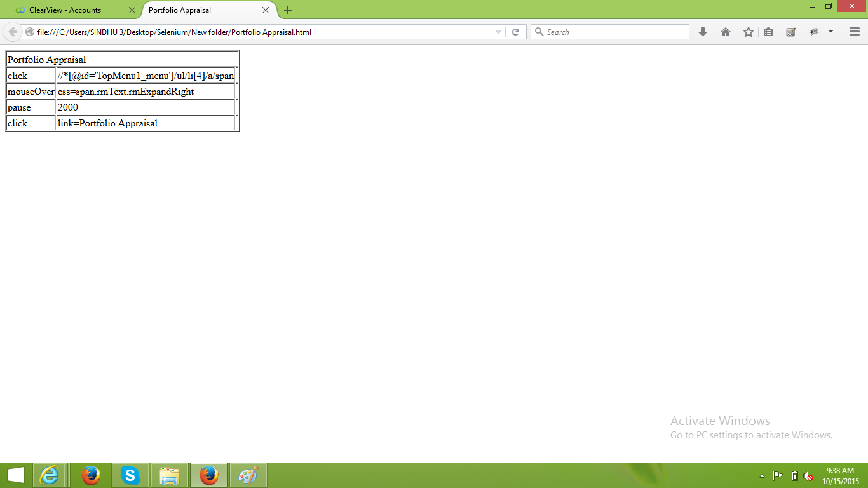The width and height of the screenshot is (868, 488).
Task: Open the Selenium IDE toolbar icon
Action: point(790,32)
